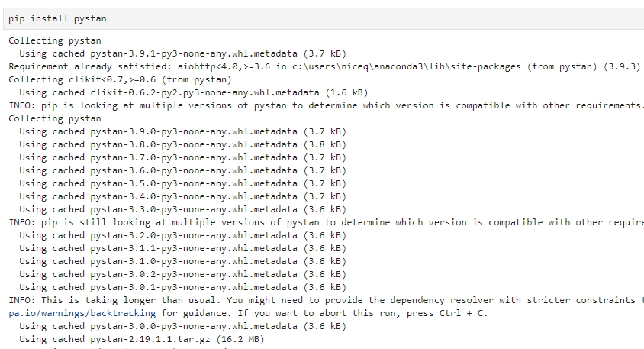Open the pa.io/warnings/backtracking link
This screenshot has height=349, width=644.
coord(82,313)
